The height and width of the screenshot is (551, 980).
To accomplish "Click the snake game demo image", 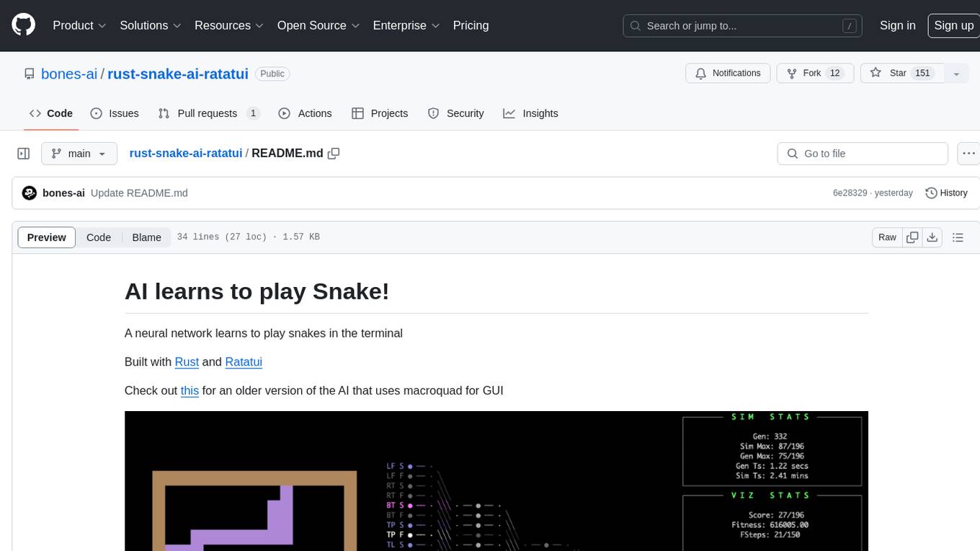I will [496, 481].
